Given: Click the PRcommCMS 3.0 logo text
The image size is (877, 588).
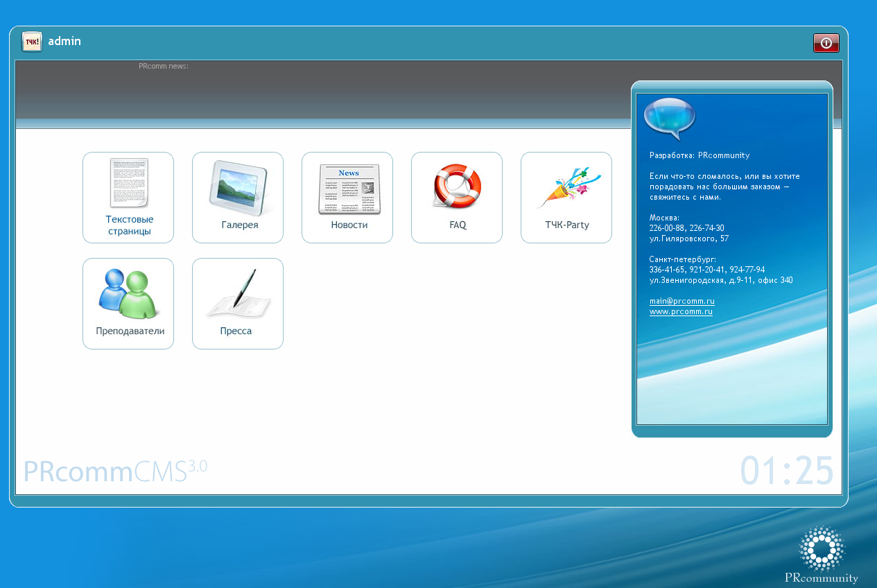Looking at the screenshot, I should (x=114, y=470).
